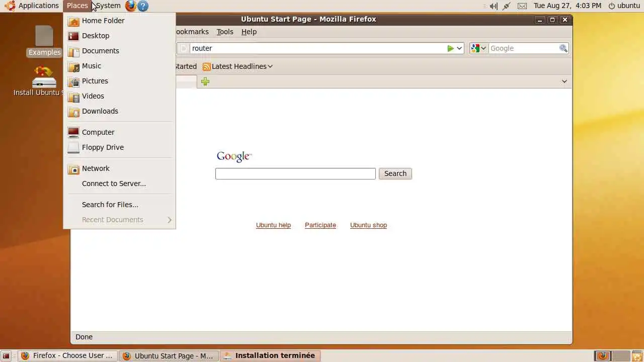Close the Firefox window
This screenshot has width=644, height=362.
[565, 20]
